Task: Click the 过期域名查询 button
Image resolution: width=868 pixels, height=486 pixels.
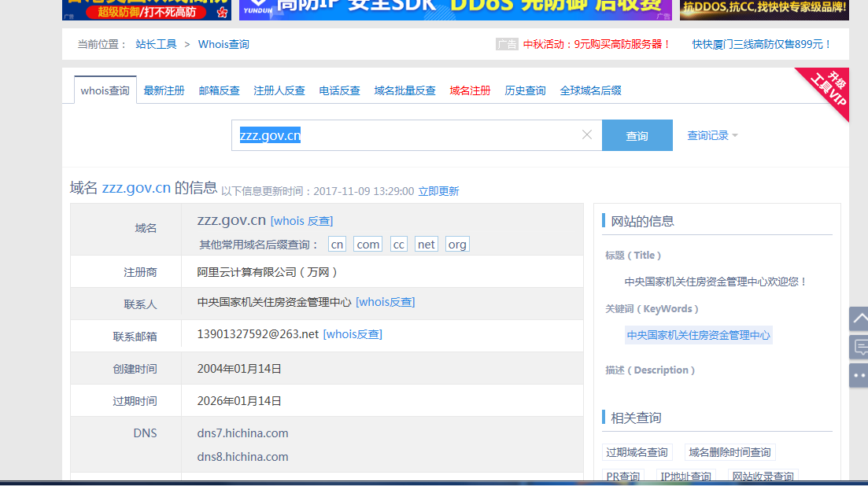Action: click(x=637, y=452)
